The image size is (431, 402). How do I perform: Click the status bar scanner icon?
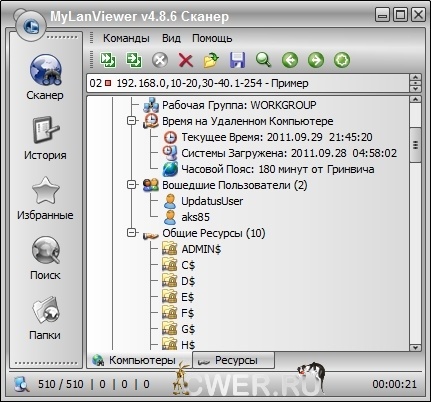pyautogui.click(x=22, y=384)
